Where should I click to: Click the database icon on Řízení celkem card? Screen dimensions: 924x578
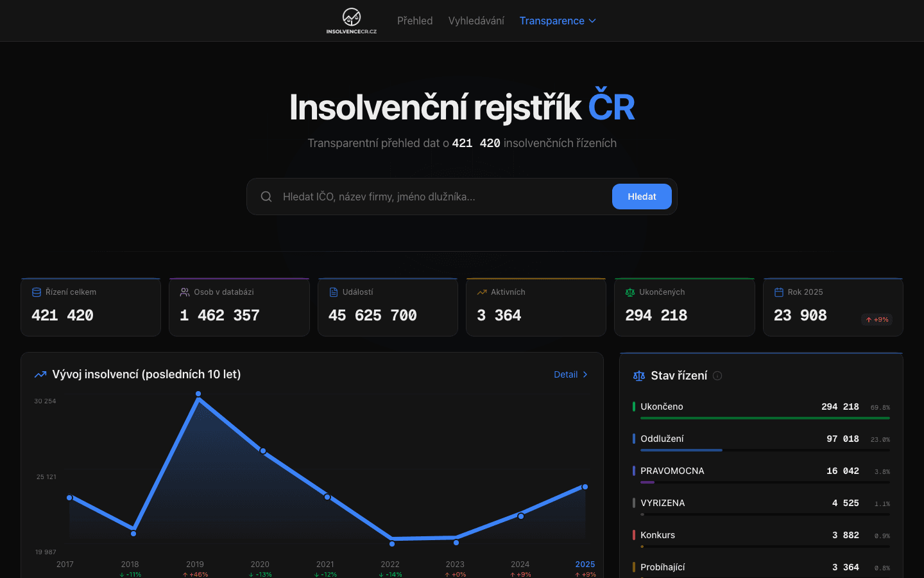pos(36,292)
